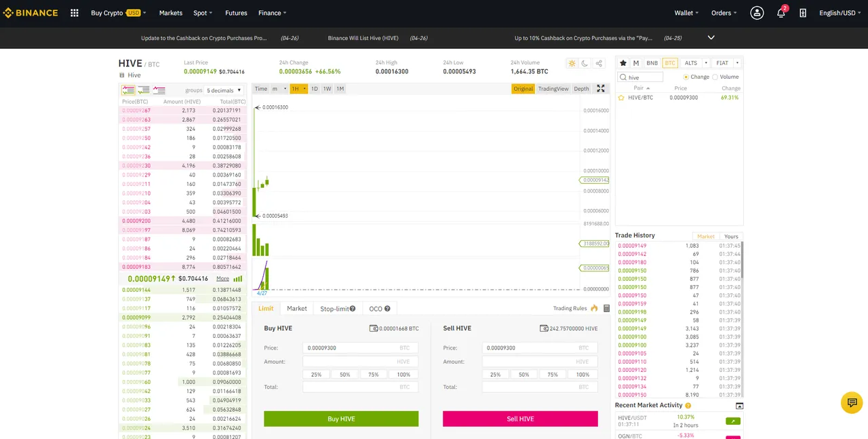Select the M margin market tab

pyautogui.click(x=636, y=63)
